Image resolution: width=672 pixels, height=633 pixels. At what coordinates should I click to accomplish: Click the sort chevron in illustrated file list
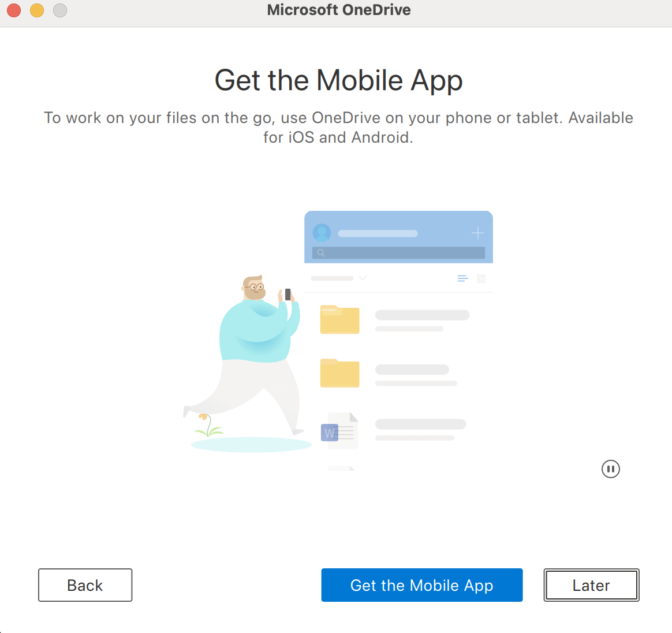point(363,278)
